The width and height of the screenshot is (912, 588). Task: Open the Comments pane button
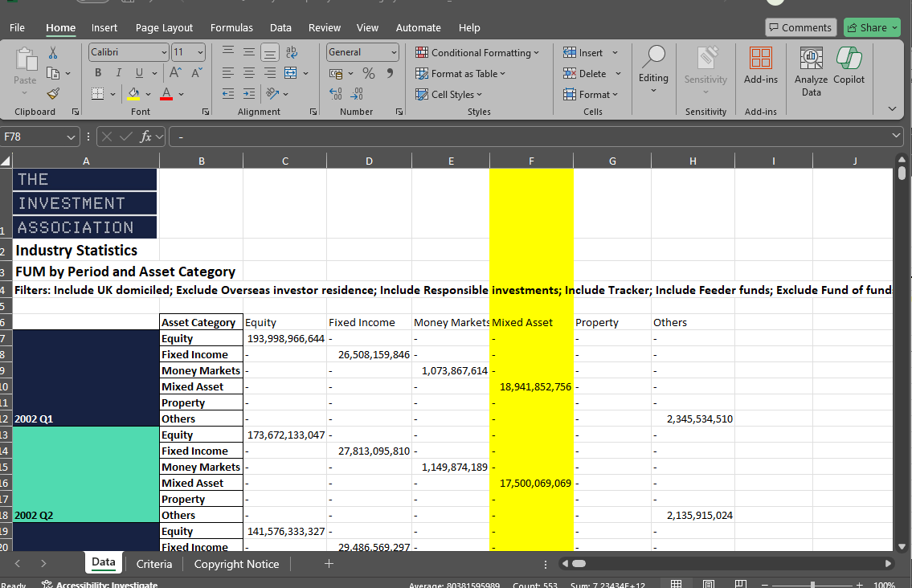point(800,27)
